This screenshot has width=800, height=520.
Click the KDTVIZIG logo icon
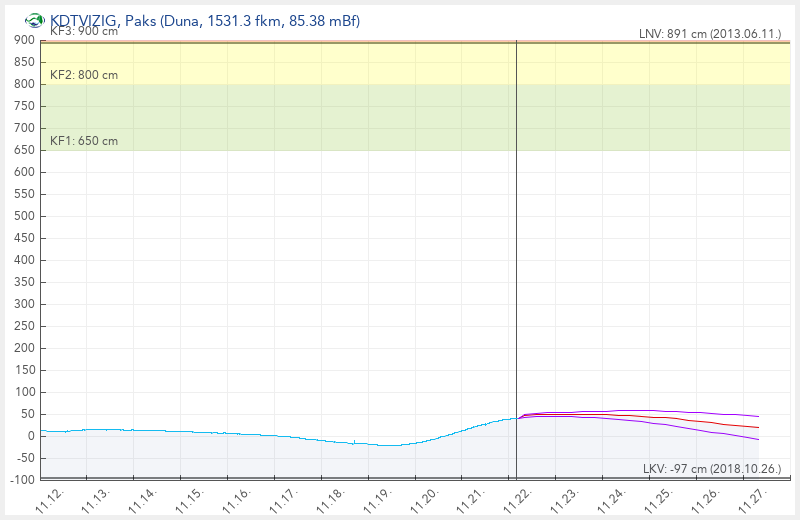(x=34, y=21)
